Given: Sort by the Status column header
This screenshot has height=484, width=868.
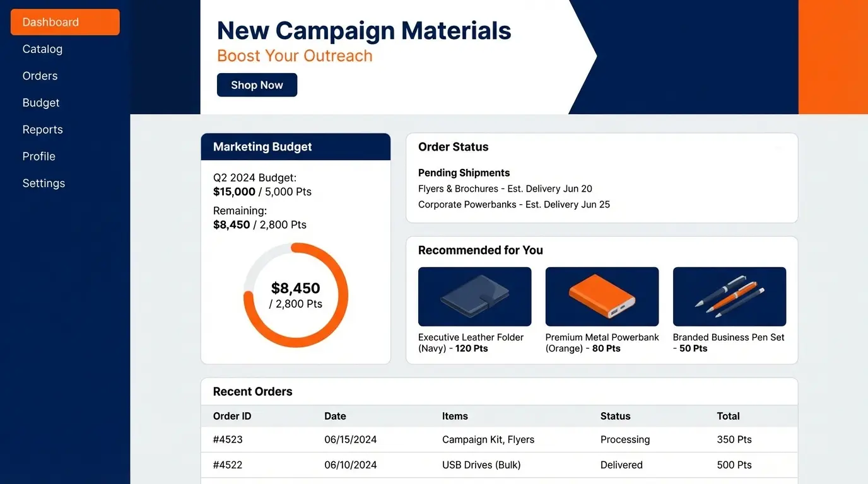Looking at the screenshot, I should pos(615,416).
